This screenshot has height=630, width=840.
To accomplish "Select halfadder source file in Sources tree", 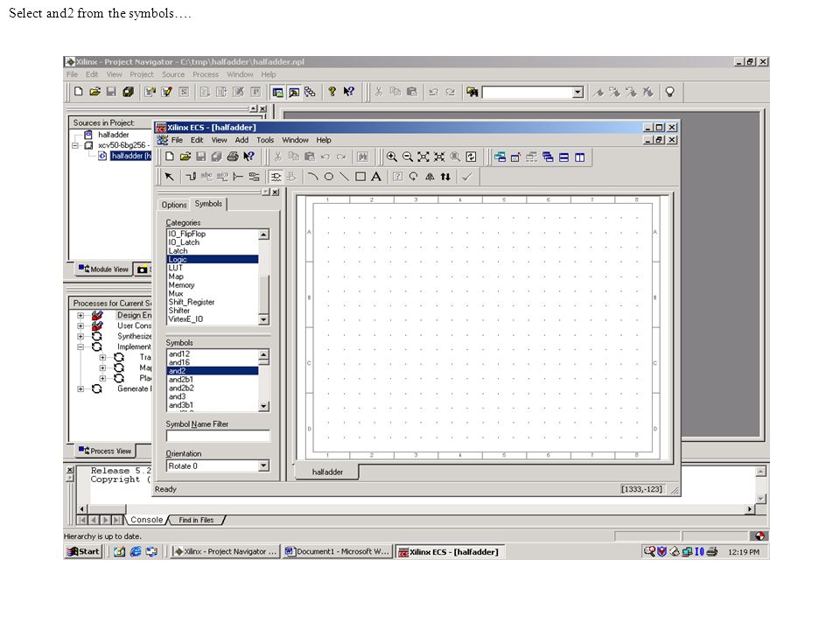I will 130,156.
